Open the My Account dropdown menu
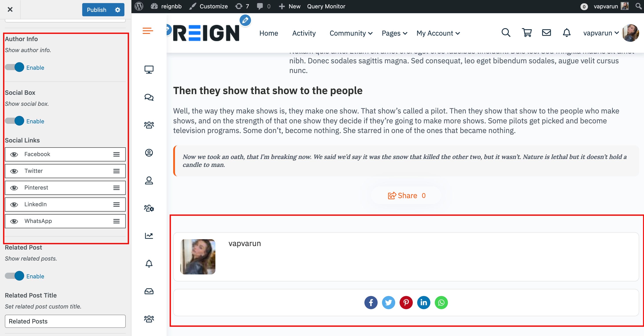The image size is (644, 336). click(438, 33)
